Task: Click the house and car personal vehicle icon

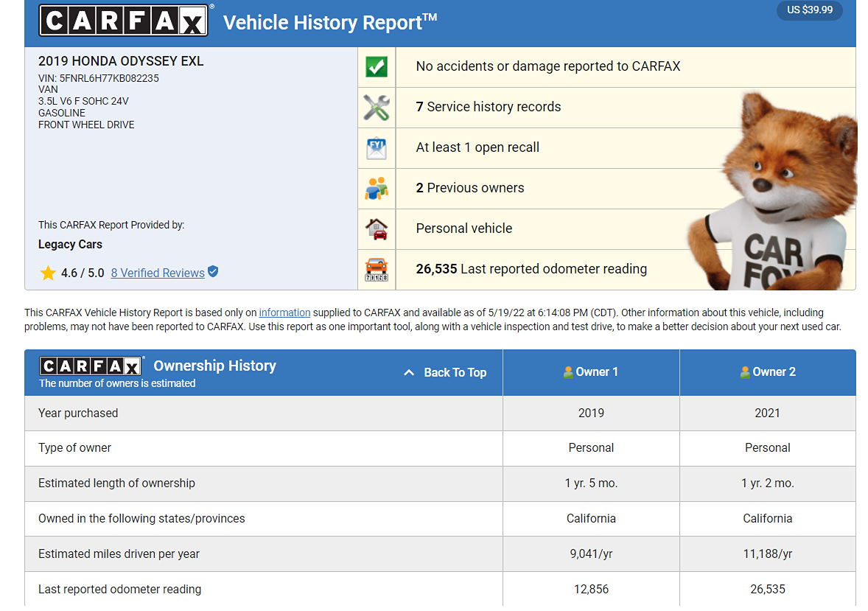Action: [x=377, y=229]
